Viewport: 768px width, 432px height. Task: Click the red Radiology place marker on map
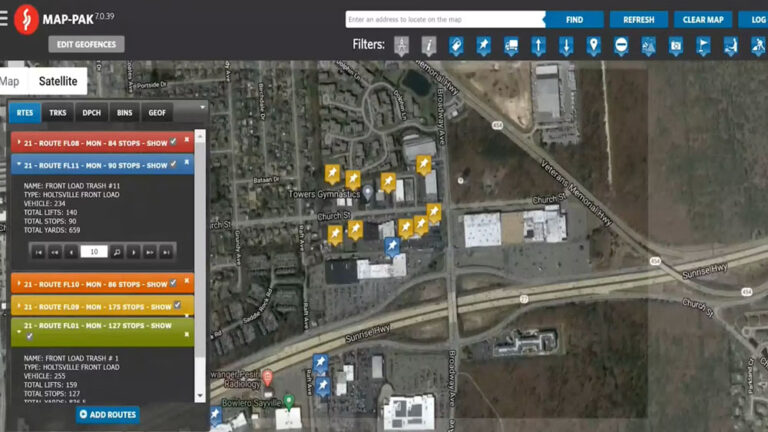267,378
